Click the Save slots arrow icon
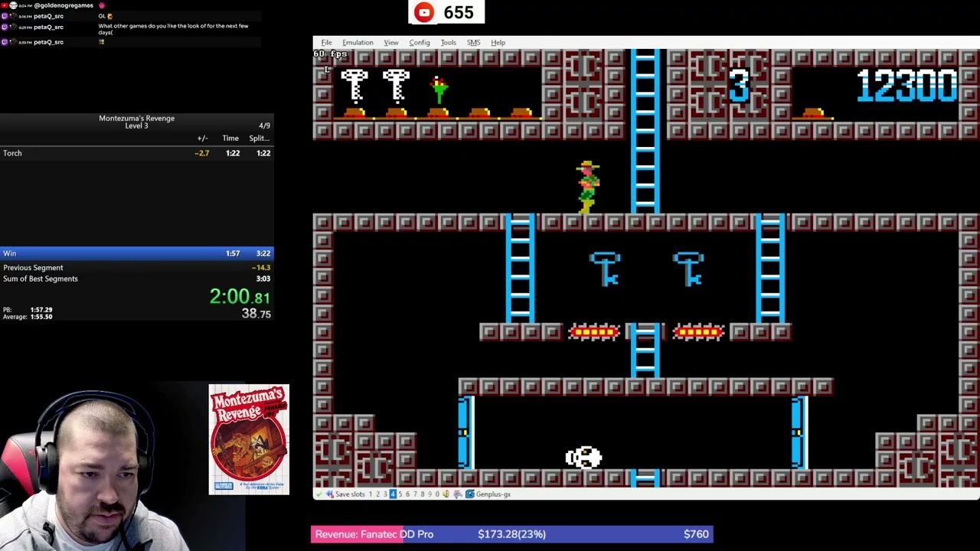 tap(330, 494)
